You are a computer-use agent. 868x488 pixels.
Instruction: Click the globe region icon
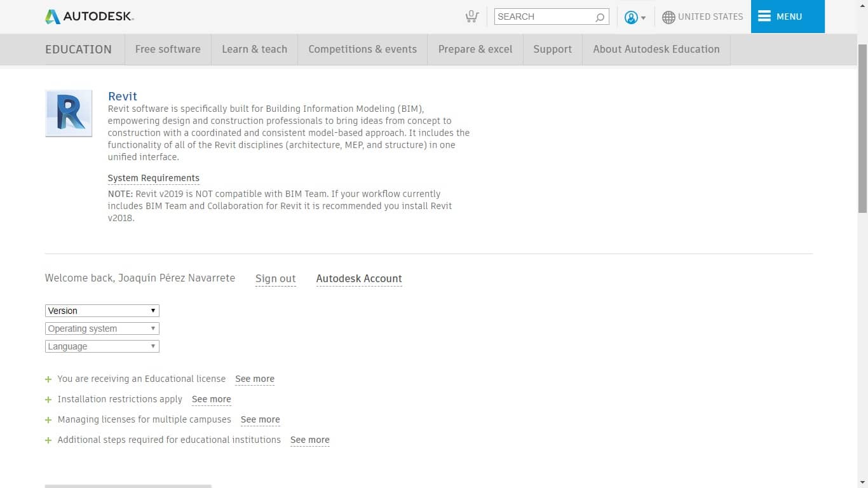(x=668, y=17)
